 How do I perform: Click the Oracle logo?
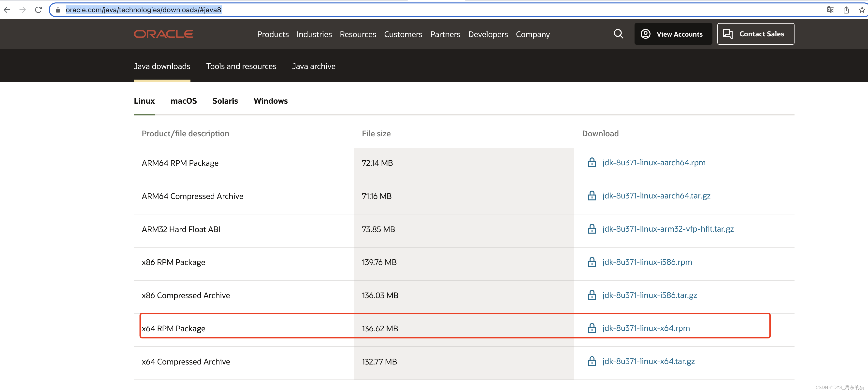click(x=163, y=34)
